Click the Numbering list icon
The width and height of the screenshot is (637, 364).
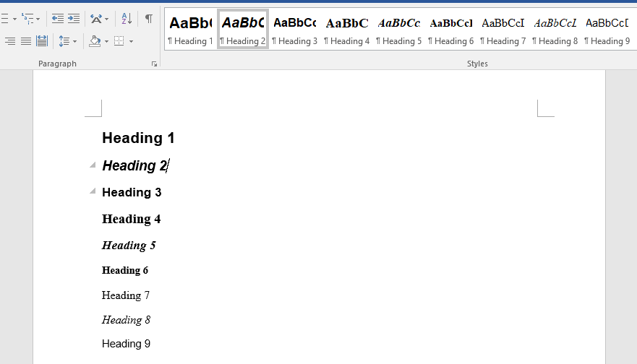[x=4, y=19]
